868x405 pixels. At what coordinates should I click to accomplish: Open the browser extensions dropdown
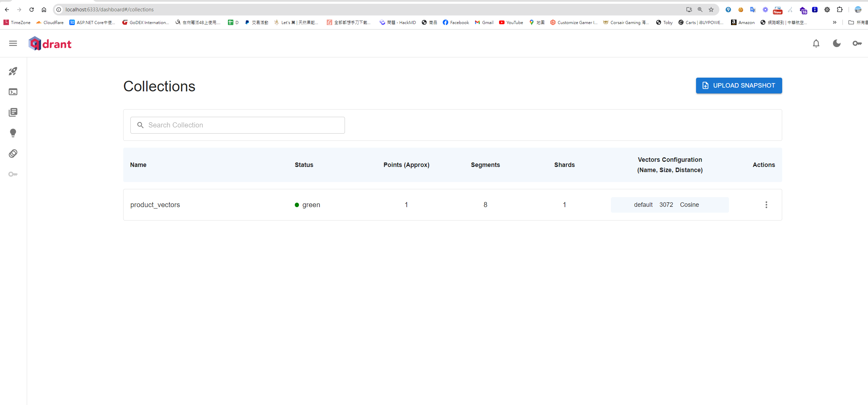pyautogui.click(x=840, y=9)
